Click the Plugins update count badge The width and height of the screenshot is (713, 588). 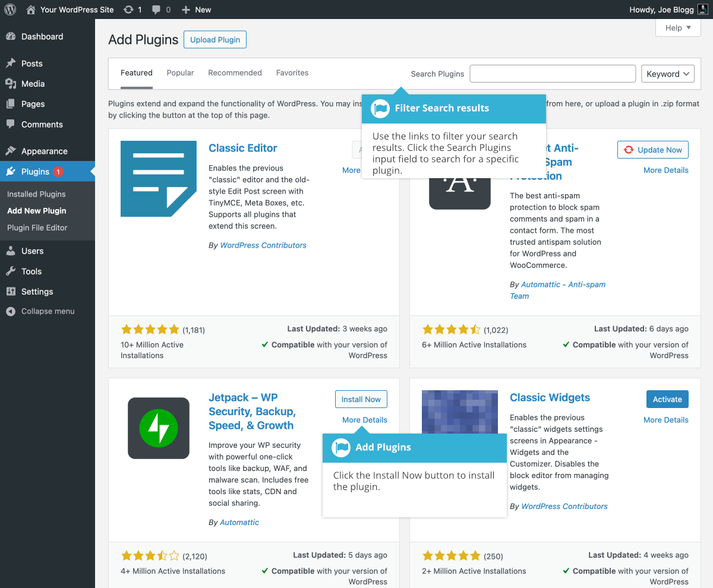(x=58, y=172)
